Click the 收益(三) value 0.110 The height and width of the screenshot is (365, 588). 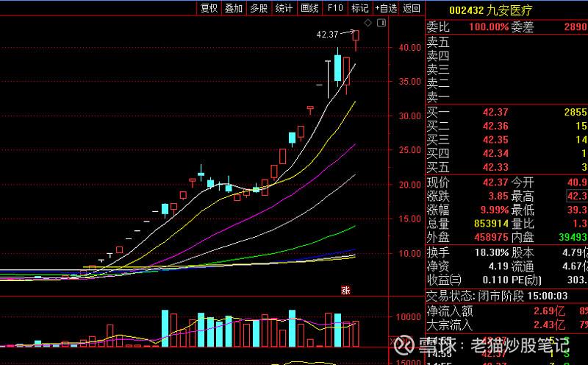pos(495,280)
